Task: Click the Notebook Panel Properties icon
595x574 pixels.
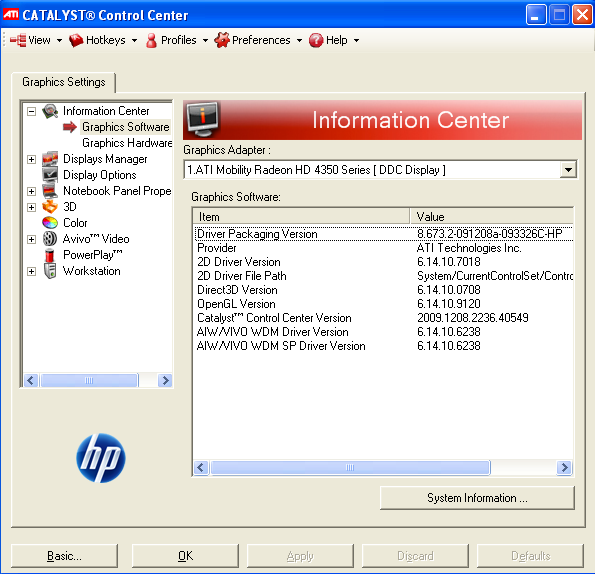Action: click(x=50, y=191)
